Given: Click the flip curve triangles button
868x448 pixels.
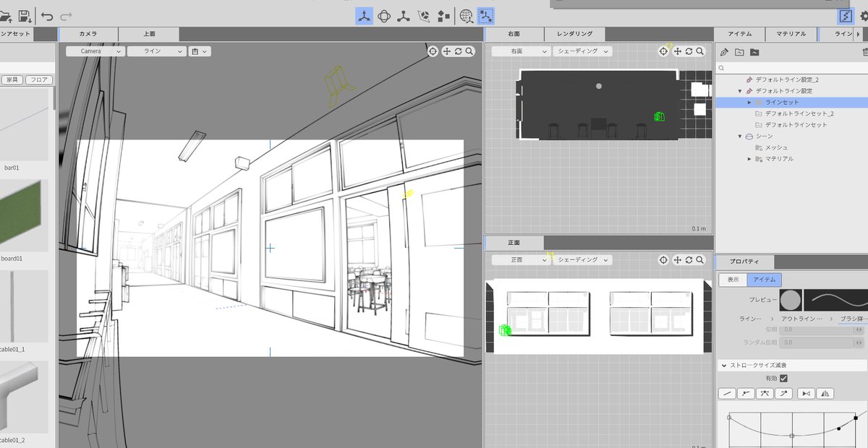Looking at the screenshot, I should [x=825, y=393].
